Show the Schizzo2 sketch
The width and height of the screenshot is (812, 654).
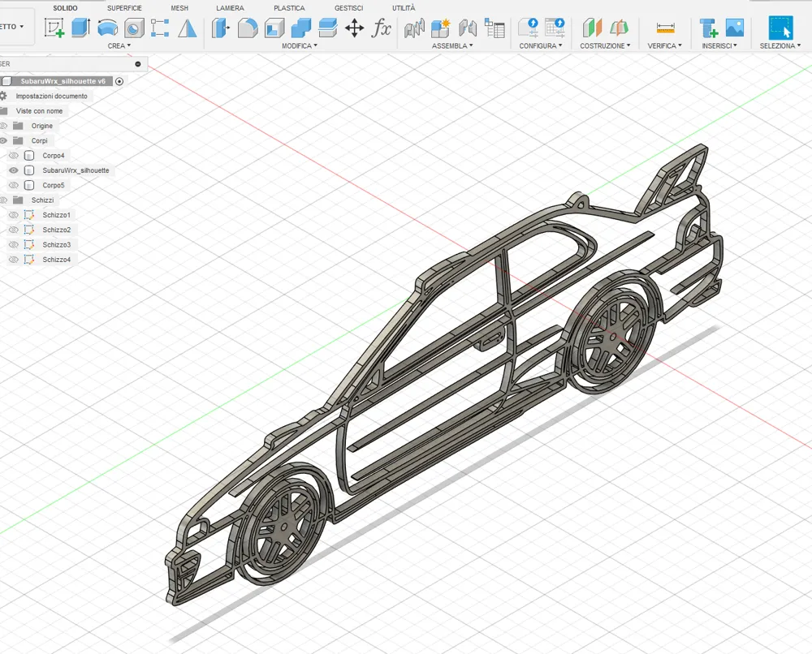pos(14,230)
